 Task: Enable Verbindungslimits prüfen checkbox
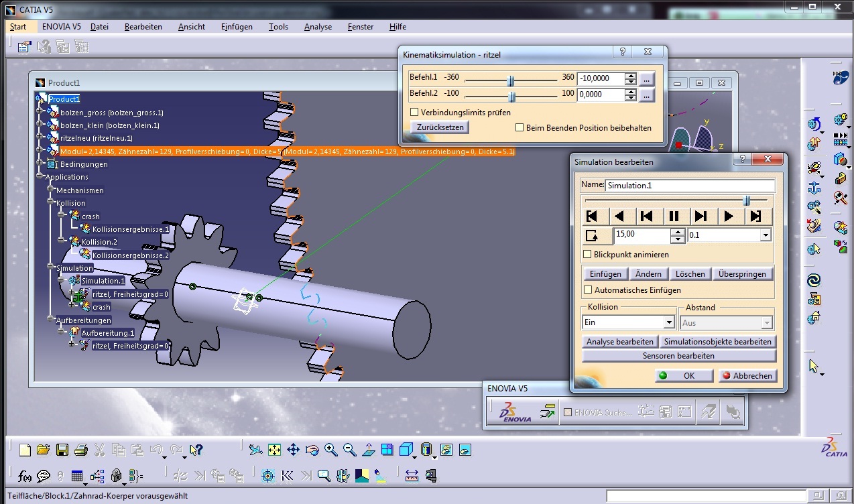coord(414,113)
